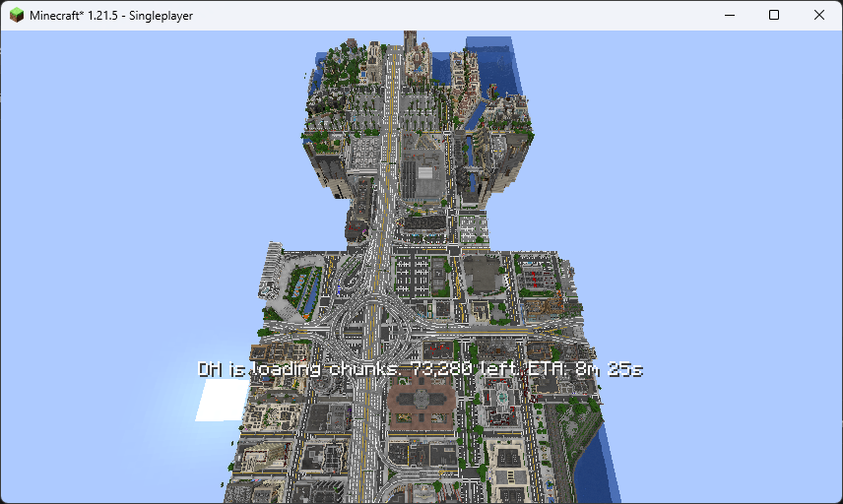This screenshot has height=504, width=843.
Task: Minimize the Minecraft window
Action: click(730, 15)
